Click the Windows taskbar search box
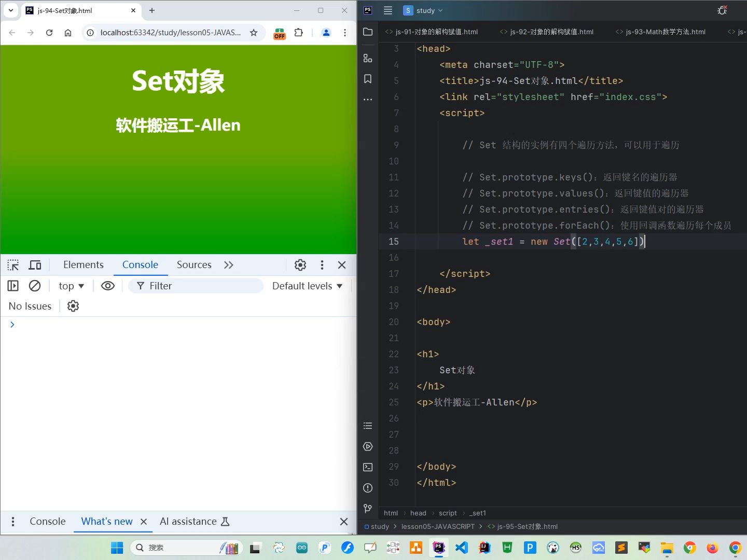 pos(187,548)
